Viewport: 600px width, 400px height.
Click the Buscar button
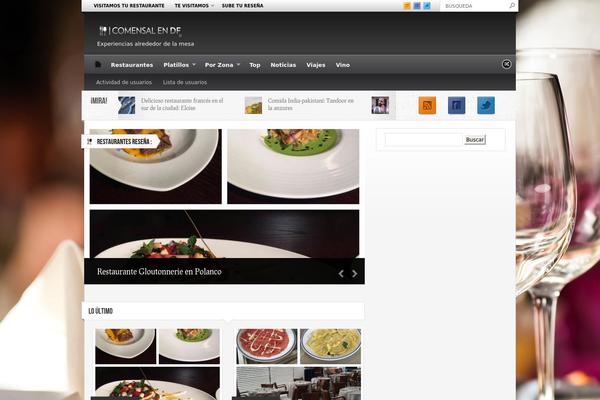[475, 140]
